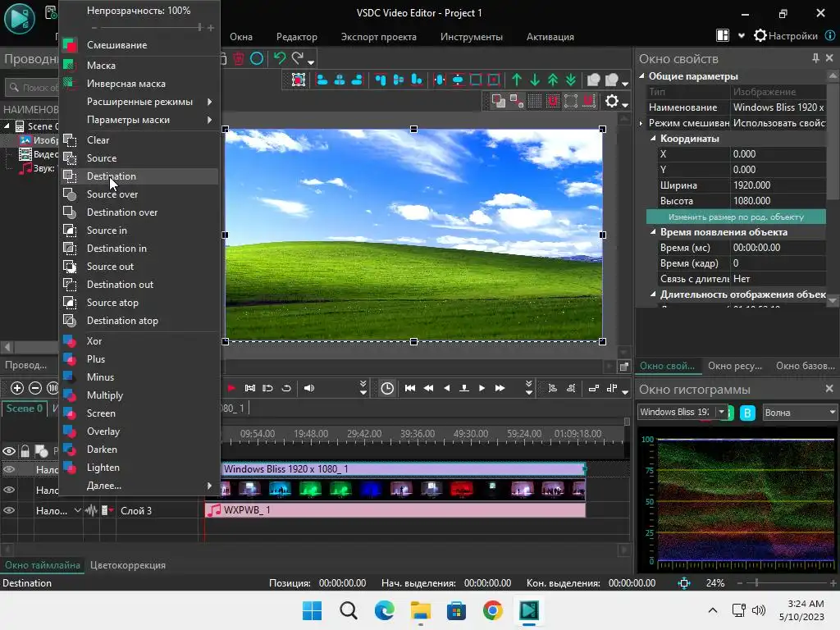
Task: Toggle eye visibility for Слой 3 layer
Action: click(9, 510)
